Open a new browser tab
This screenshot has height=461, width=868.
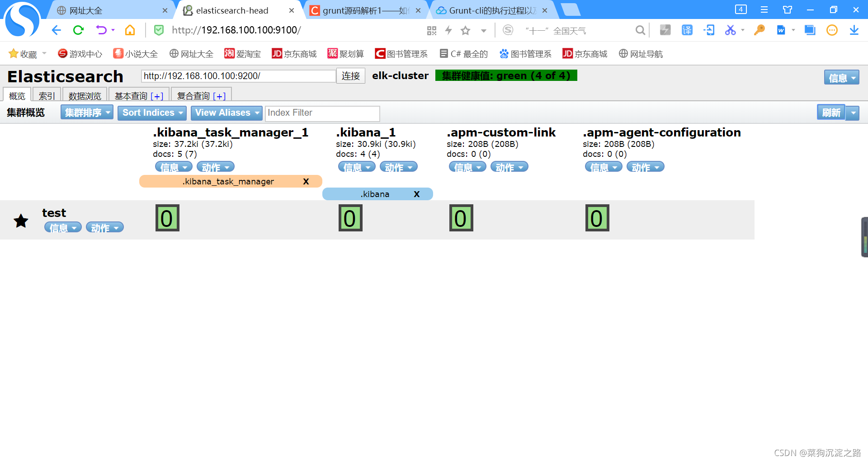(571, 9)
